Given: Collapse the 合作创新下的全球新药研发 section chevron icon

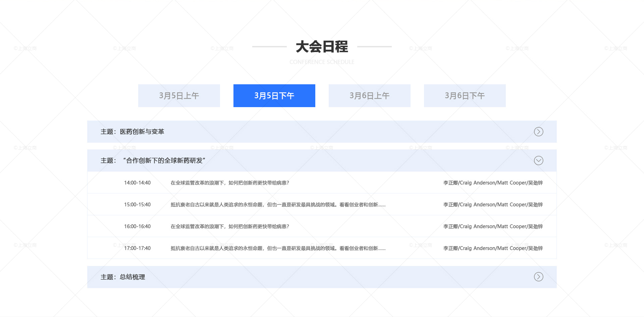Looking at the screenshot, I should [x=538, y=161].
